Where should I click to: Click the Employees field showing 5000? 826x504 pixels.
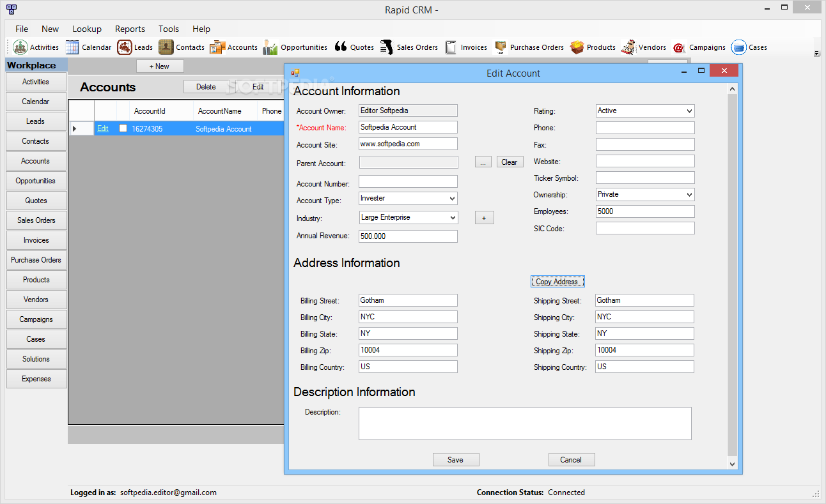pyautogui.click(x=645, y=211)
